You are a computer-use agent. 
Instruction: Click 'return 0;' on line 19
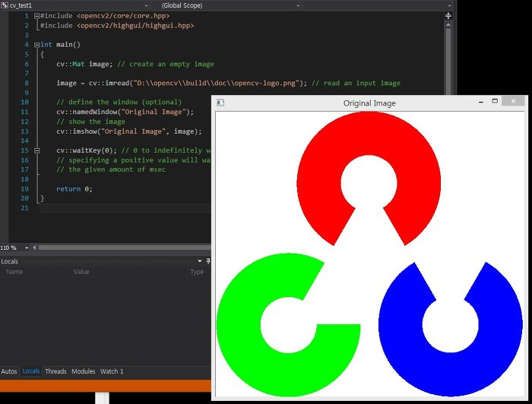click(74, 189)
